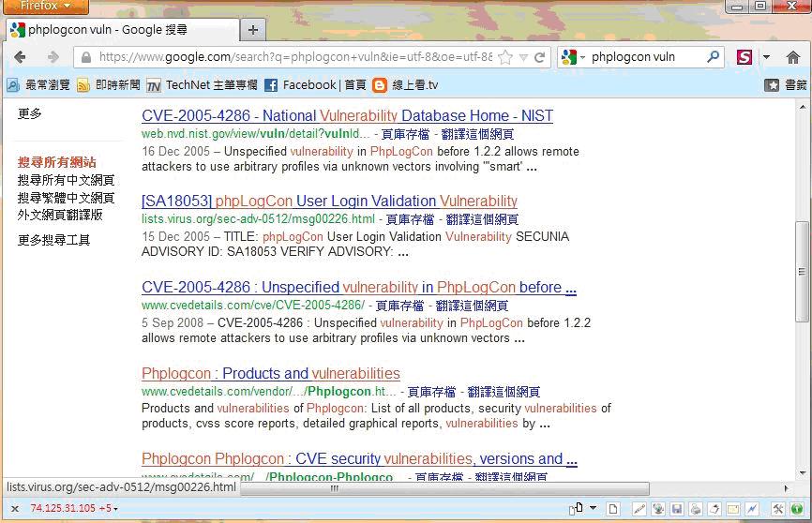
Task: Click the envelope mail icon in add-on bar
Action: [733, 509]
